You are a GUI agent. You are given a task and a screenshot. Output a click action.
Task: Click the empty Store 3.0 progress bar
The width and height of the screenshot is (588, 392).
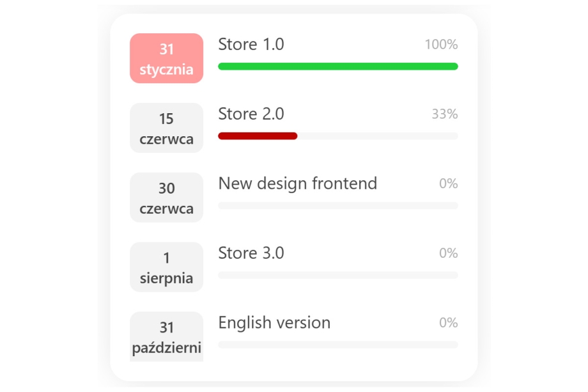[338, 275]
